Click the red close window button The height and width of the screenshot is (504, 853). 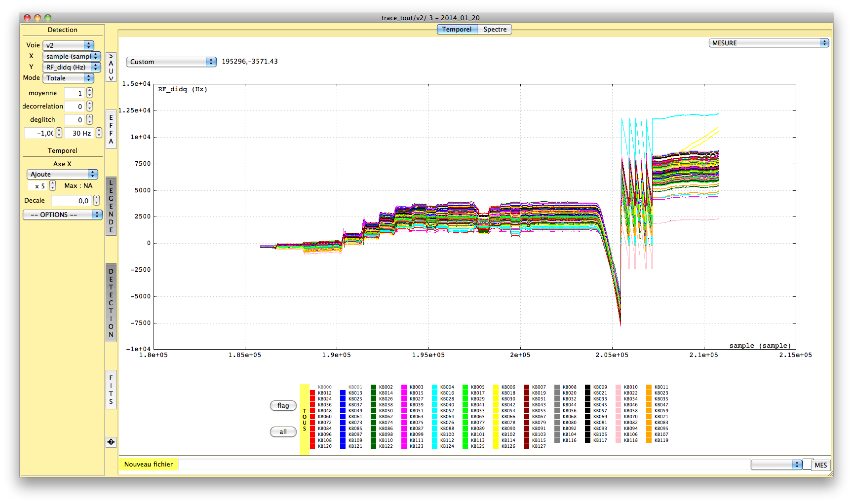[27, 18]
